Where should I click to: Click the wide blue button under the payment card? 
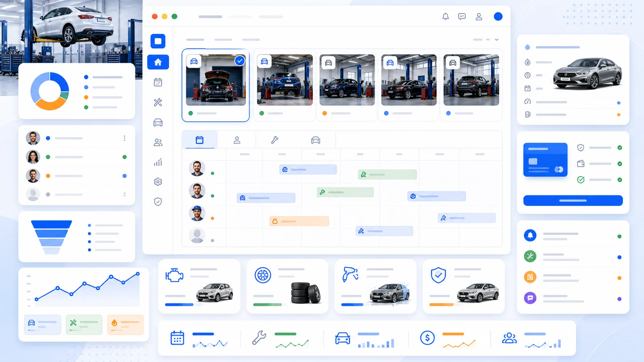pos(573,200)
